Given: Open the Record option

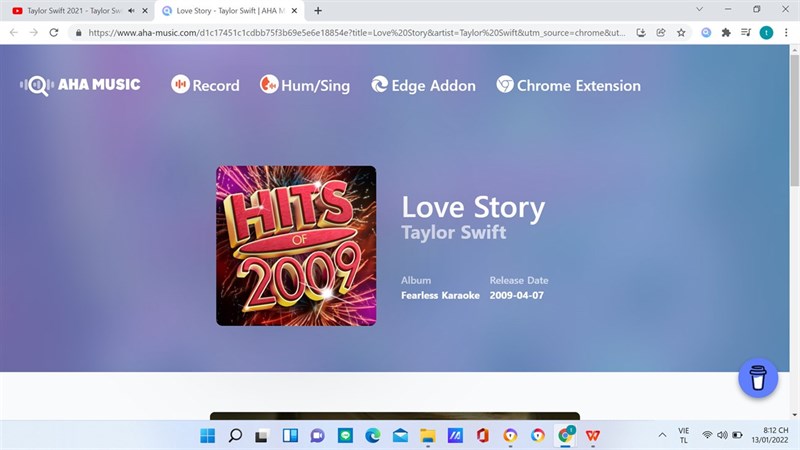Looking at the screenshot, I should pyautogui.click(x=205, y=85).
